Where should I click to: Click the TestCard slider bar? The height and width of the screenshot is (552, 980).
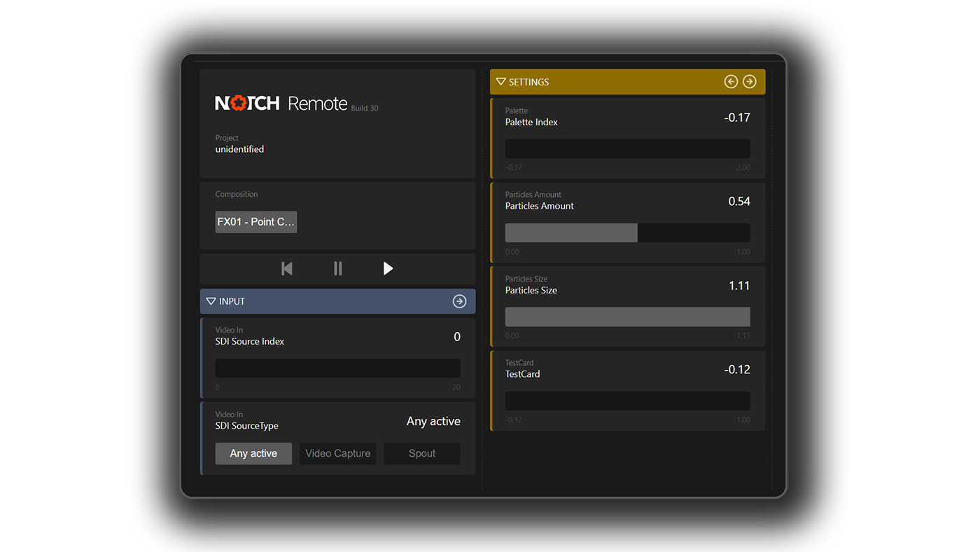628,401
